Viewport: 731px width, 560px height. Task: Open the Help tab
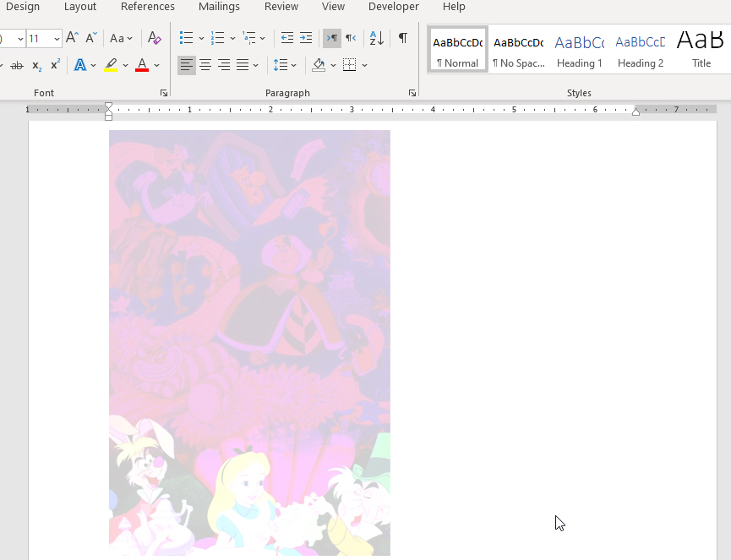pos(454,7)
